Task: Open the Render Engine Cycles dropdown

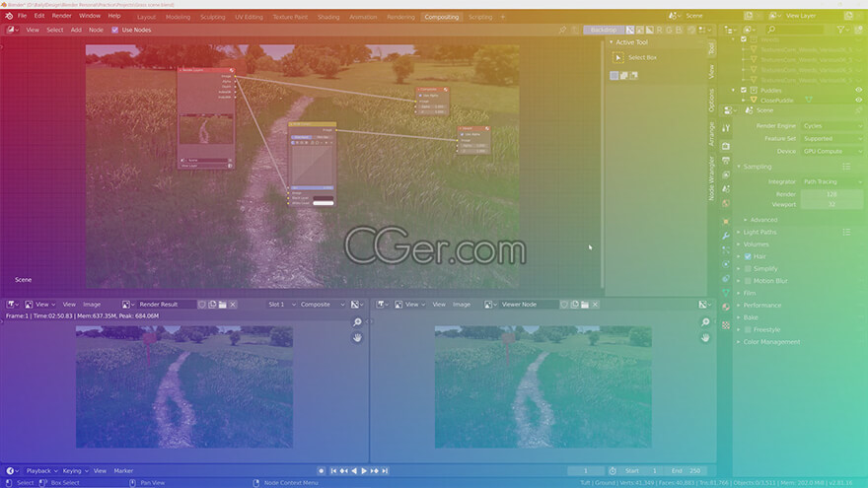Action: [832, 126]
